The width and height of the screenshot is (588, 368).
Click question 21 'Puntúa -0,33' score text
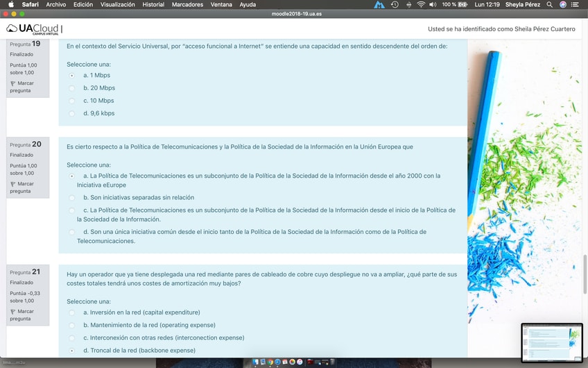coord(25,293)
